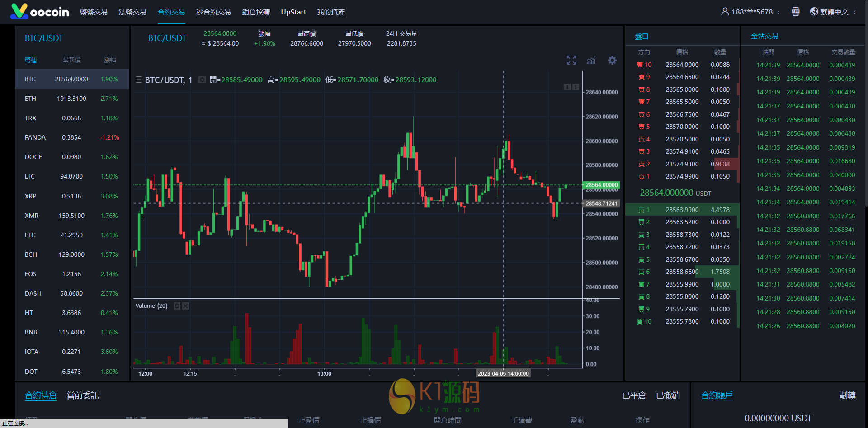Select the 合約交易 menu item
This screenshot has height=428, width=868.
pos(171,12)
